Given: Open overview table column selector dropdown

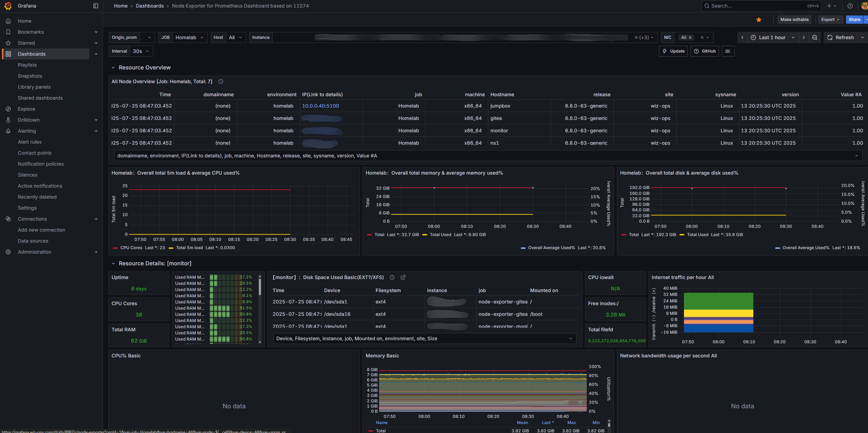Looking at the screenshot, I should [x=488, y=156].
